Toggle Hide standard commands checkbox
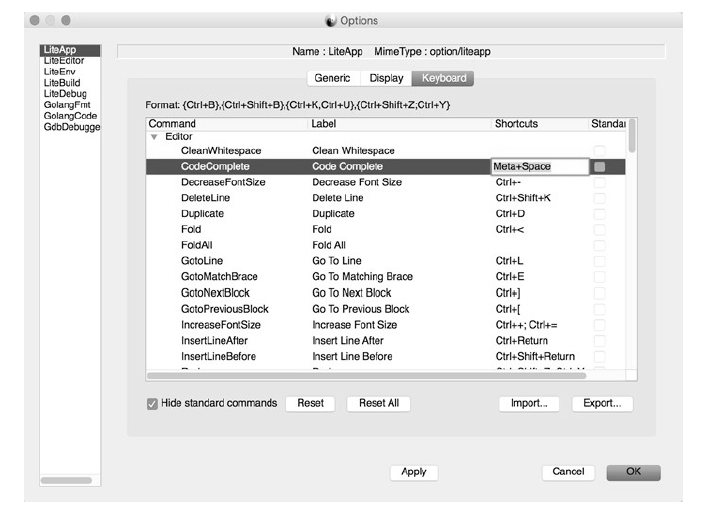This screenshot has width=711, height=518. pyautogui.click(x=152, y=403)
